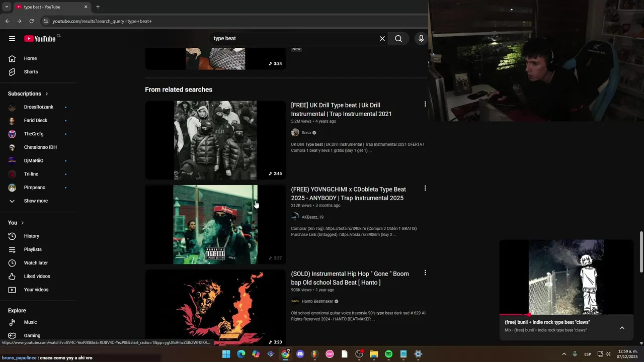The height and width of the screenshot is (362, 644).
Task: Open DrossRotzank subscription channel
Action: (38, 107)
